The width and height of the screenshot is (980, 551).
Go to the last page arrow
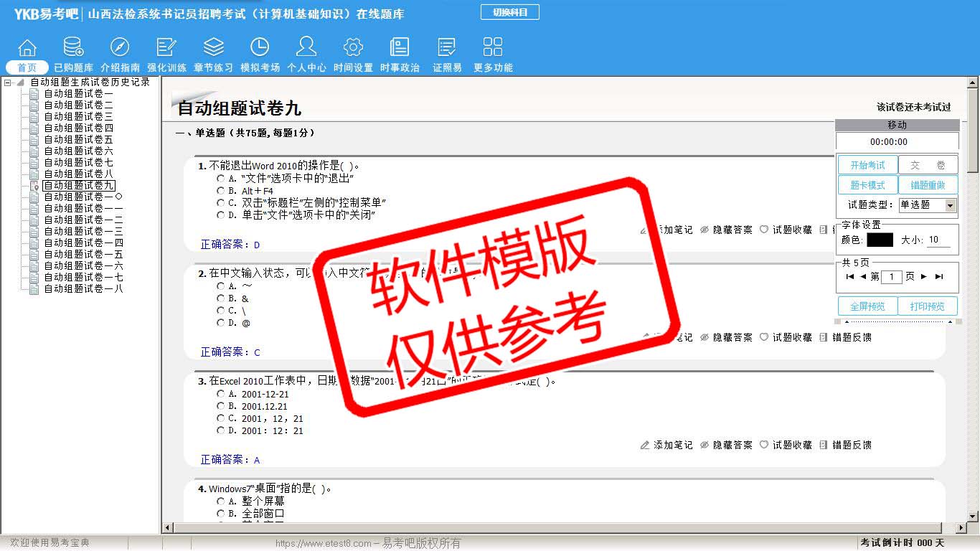point(939,276)
